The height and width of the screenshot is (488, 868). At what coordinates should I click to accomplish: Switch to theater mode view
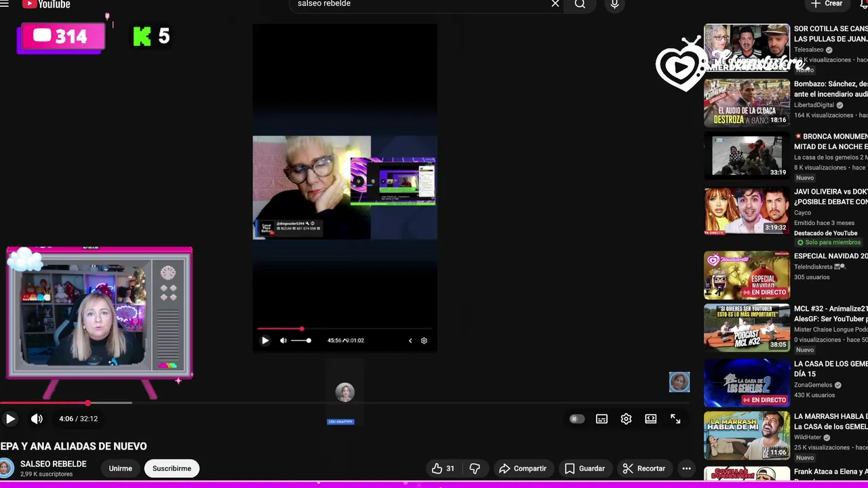[650, 419]
